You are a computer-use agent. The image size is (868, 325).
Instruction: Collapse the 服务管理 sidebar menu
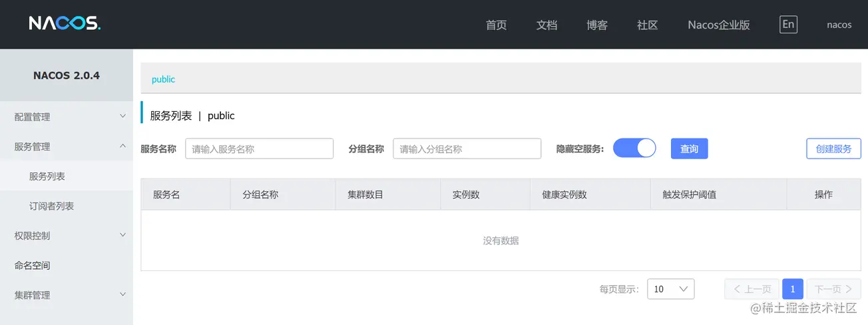(x=67, y=147)
